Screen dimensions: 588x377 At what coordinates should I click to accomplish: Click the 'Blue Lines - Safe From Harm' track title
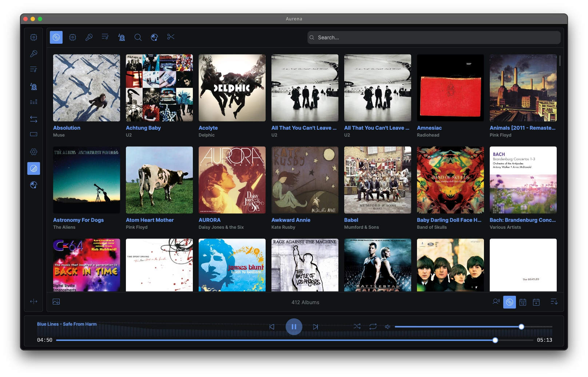[x=67, y=324]
